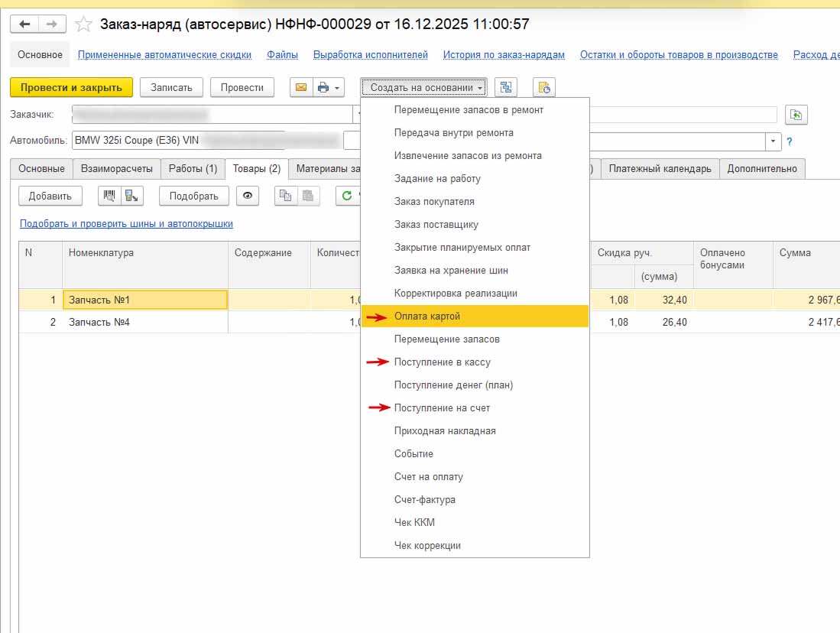
Task: Click the document with clock icon
Action: (543, 87)
